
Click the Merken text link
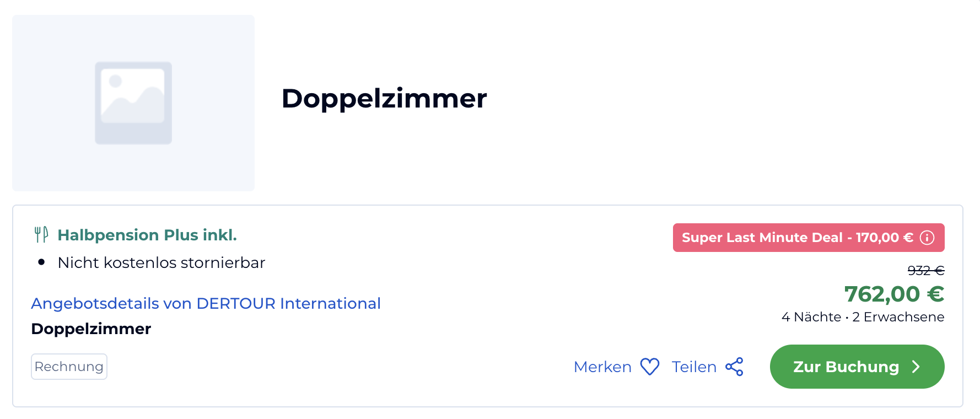point(602,367)
